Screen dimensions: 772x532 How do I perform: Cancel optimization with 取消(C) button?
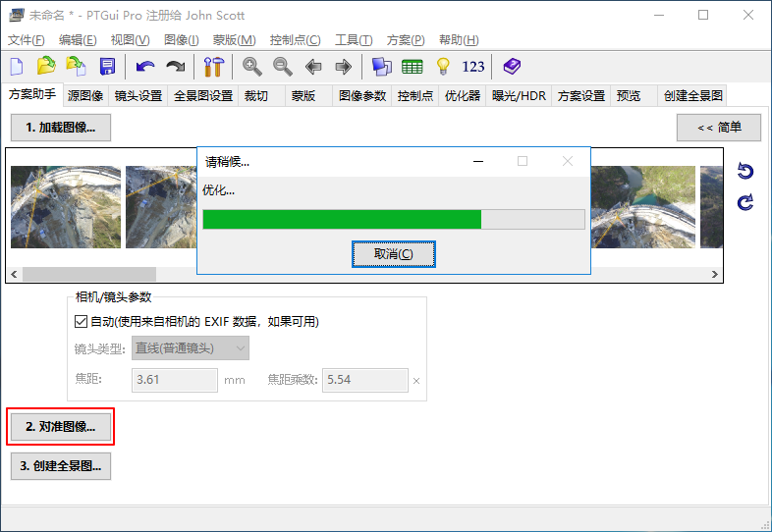click(x=394, y=254)
